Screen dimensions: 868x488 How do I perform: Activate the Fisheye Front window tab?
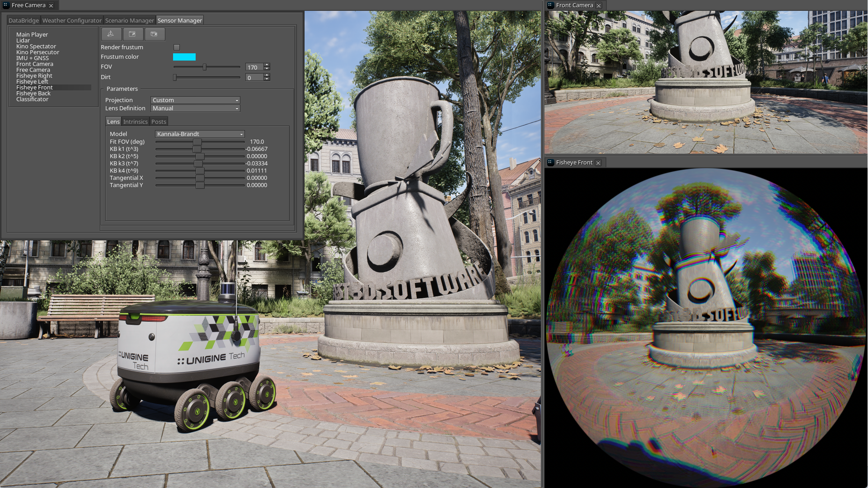574,163
